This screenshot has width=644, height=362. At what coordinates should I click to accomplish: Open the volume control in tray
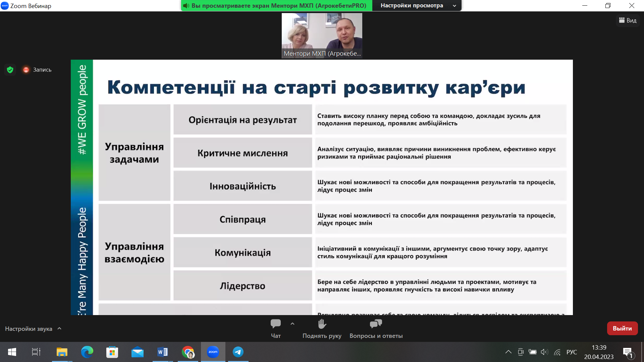544,352
